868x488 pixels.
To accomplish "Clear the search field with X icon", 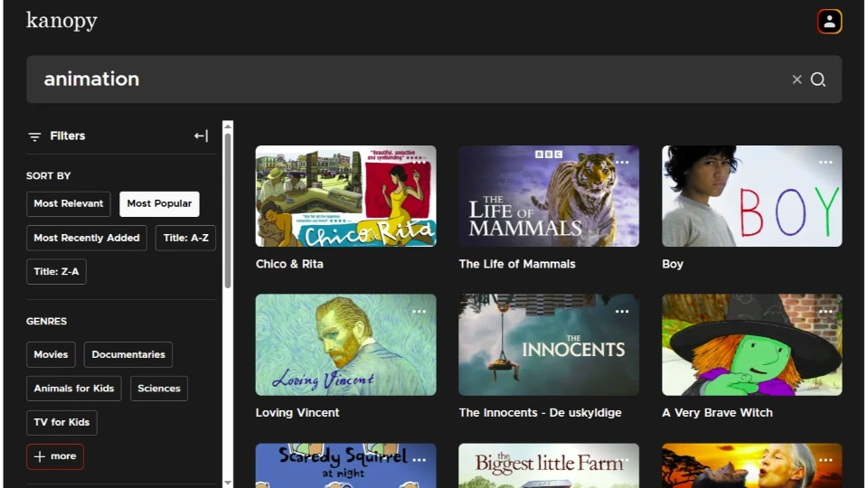I will [797, 80].
